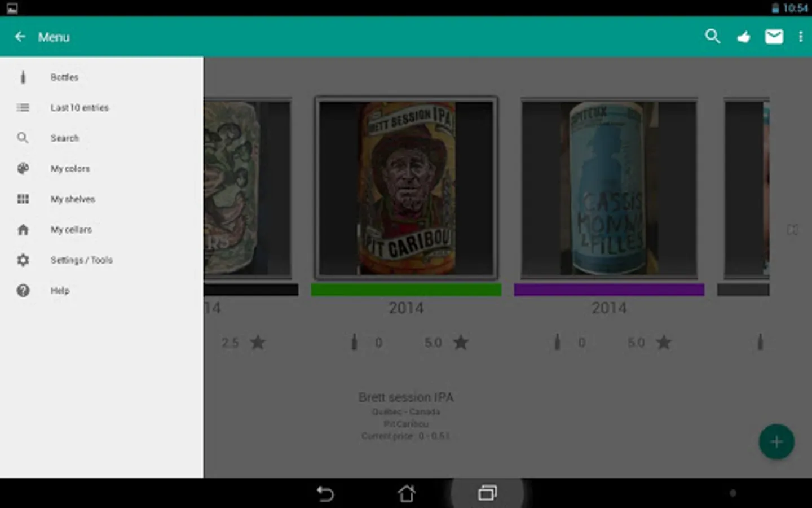
Task: Open My cellars
Action: click(101, 230)
